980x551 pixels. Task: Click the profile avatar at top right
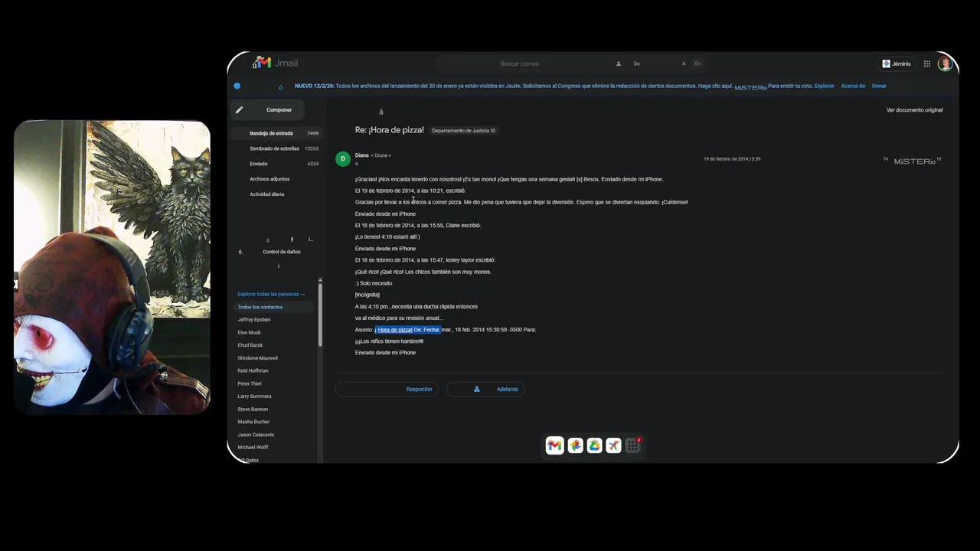(945, 64)
